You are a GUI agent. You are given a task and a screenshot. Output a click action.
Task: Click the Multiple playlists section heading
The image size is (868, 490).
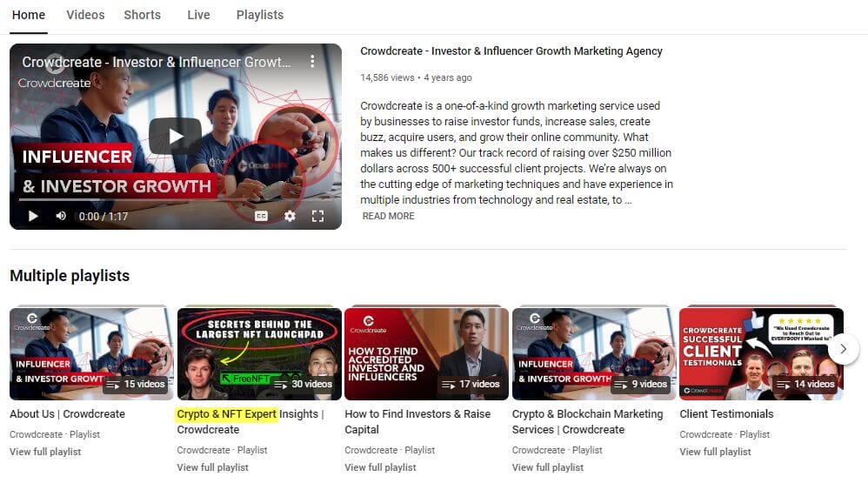click(70, 276)
